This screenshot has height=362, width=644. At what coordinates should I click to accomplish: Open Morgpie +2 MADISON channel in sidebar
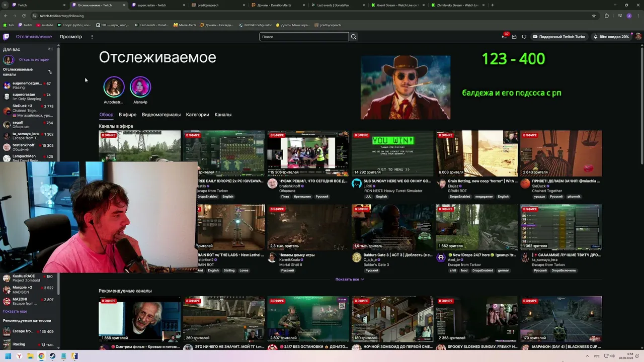tap(29, 290)
